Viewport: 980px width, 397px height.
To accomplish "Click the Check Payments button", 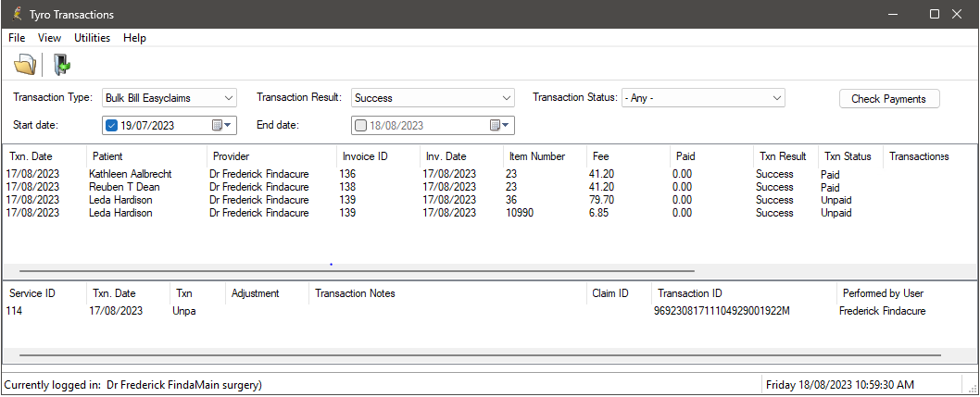I will [x=888, y=99].
